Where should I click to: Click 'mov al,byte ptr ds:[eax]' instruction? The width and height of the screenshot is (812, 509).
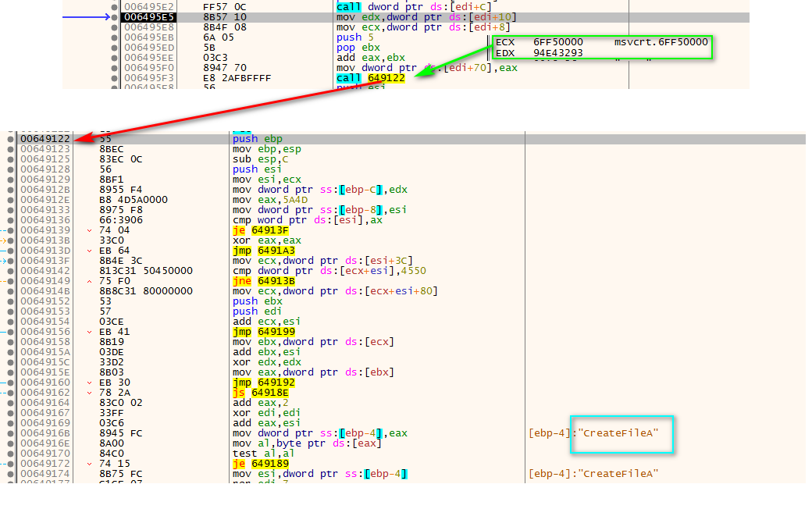[x=307, y=443]
